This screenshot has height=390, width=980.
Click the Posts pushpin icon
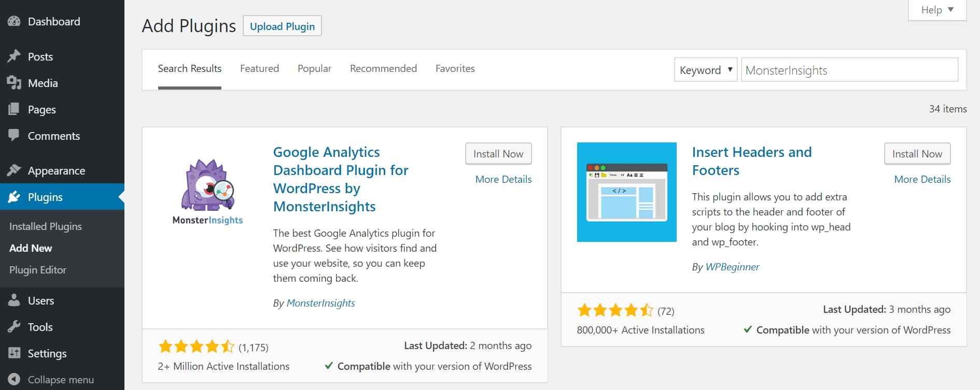[14, 56]
